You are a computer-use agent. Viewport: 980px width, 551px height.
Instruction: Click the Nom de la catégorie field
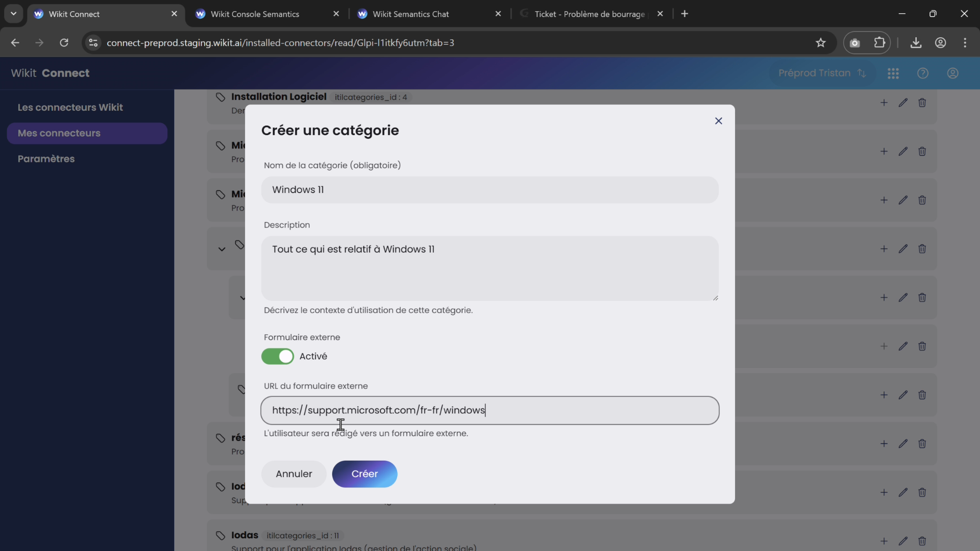tap(489, 190)
